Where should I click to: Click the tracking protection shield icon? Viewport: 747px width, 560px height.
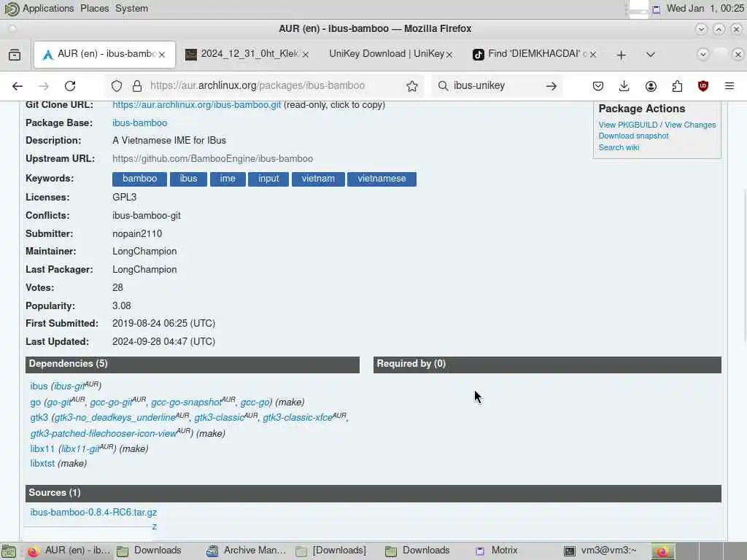point(117,86)
